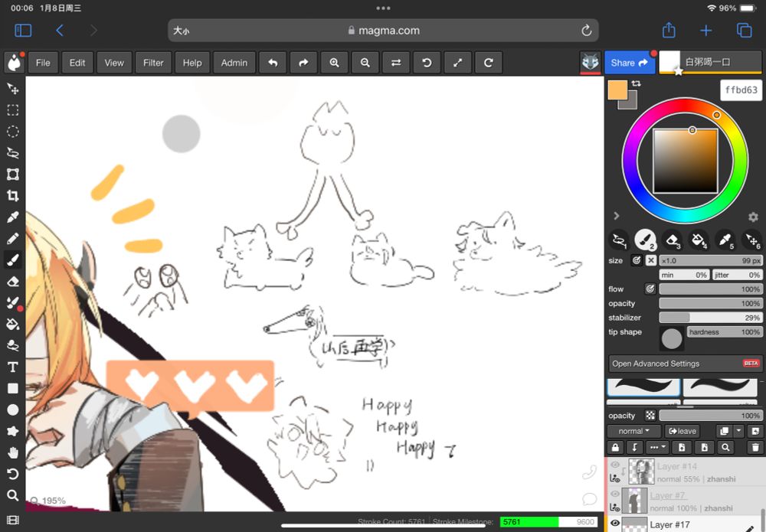Screen dimensions: 766x532
Task: Toggle visibility of Layer #14
Action: pos(614,465)
